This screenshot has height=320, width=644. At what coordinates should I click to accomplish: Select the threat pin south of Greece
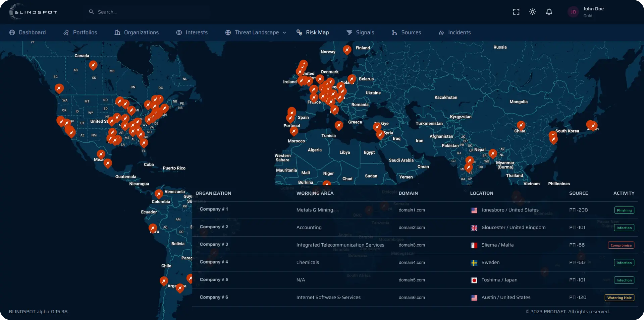(339, 126)
